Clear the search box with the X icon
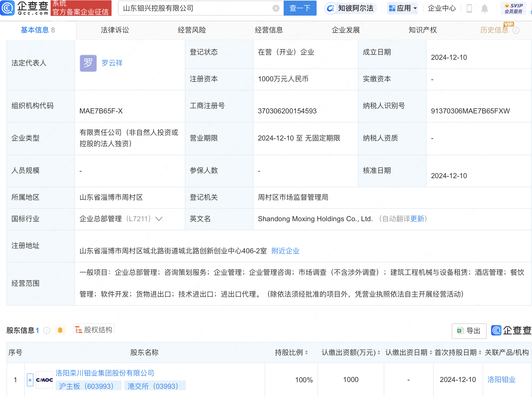The width and height of the screenshot is (532, 397). coord(276,8)
